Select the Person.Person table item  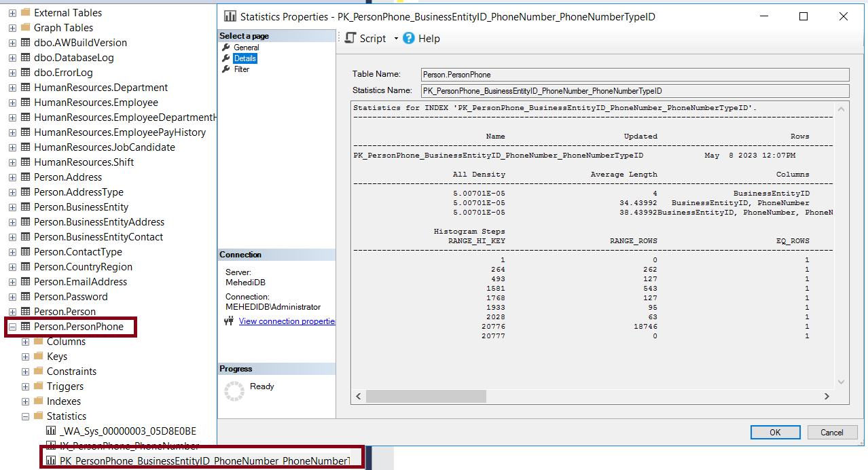tap(65, 312)
